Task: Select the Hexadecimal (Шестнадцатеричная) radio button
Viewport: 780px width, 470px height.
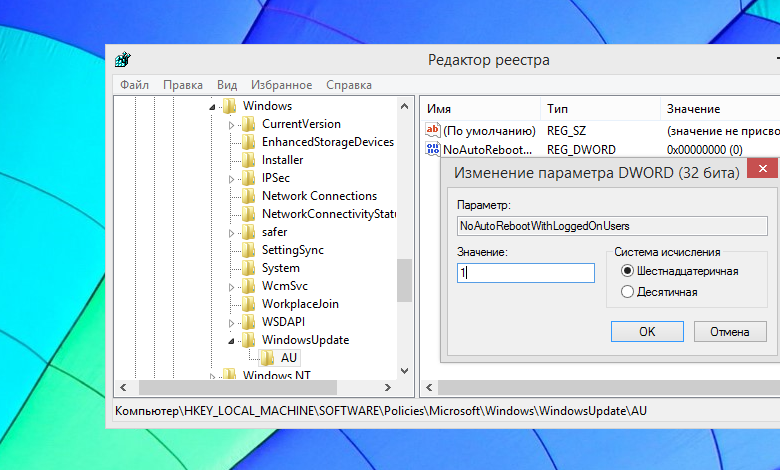Action: (627, 271)
